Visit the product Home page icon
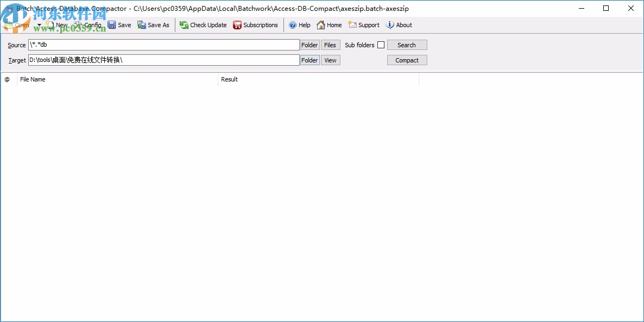 click(x=329, y=25)
